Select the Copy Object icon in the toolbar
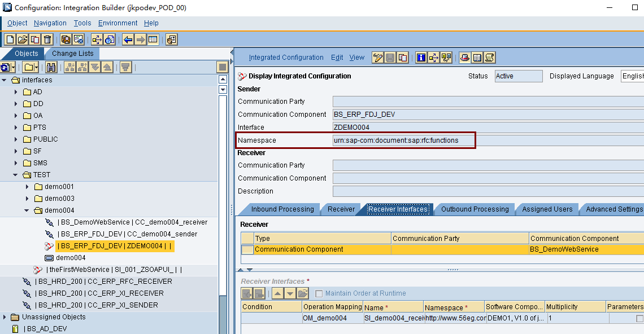The width and height of the screenshot is (644, 334). (34, 39)
